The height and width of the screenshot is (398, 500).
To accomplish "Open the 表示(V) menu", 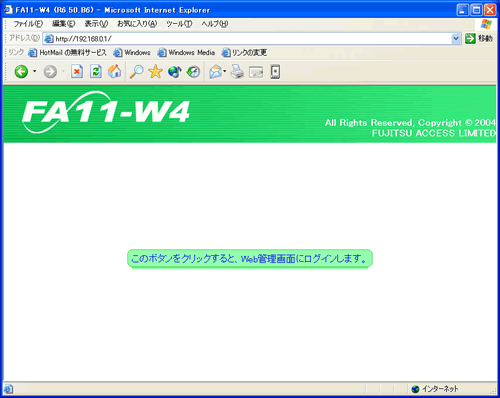I will click(x=96, y=24).
